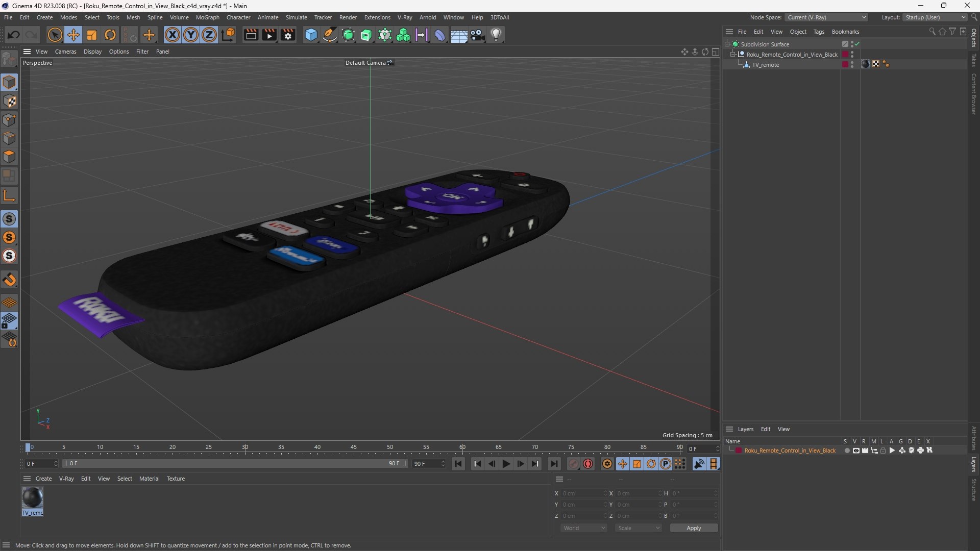Open the V-Ray menu in main menu bar

(x=405, y=17)
